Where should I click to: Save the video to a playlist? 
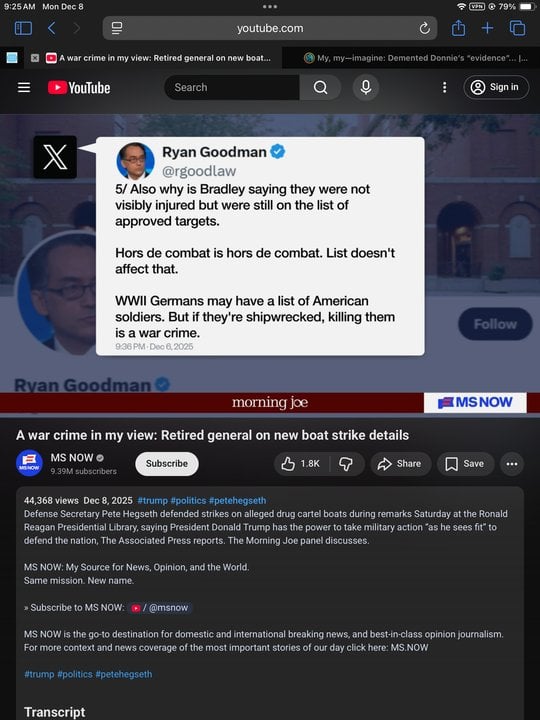465,464
